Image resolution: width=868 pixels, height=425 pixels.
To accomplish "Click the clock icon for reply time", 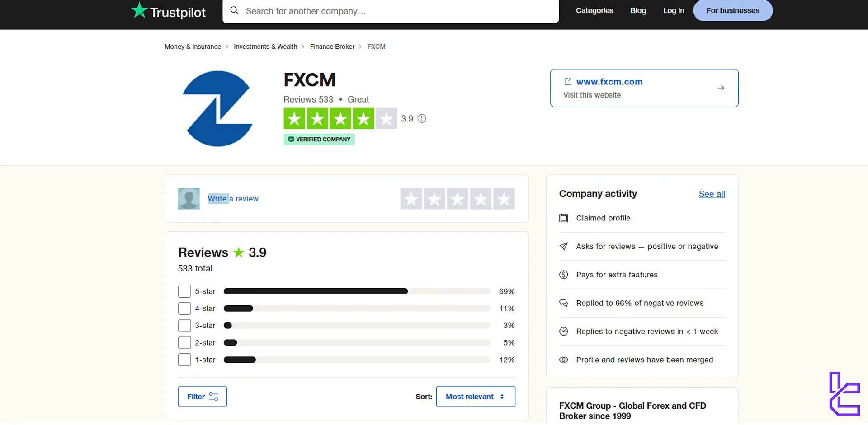I will (564, 332).
